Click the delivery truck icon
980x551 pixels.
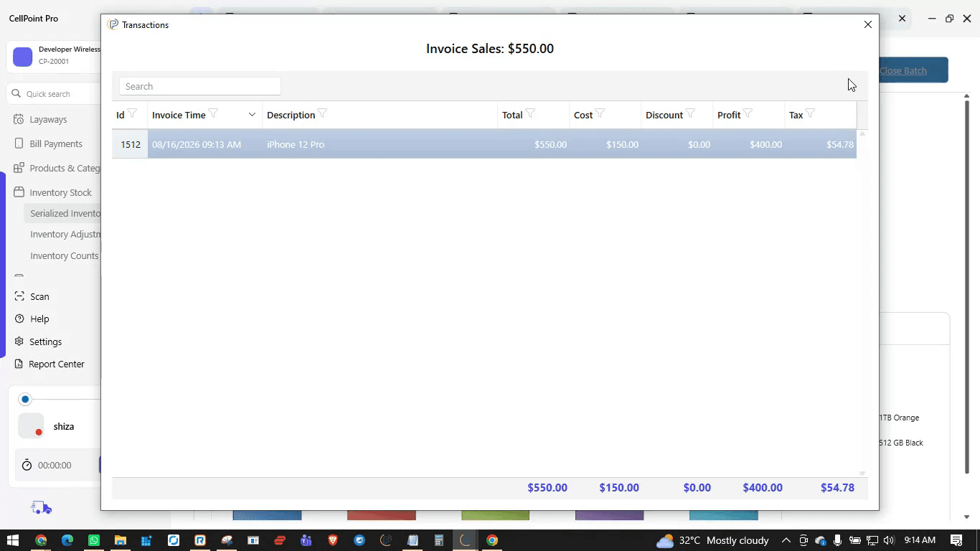coord(42,508)
